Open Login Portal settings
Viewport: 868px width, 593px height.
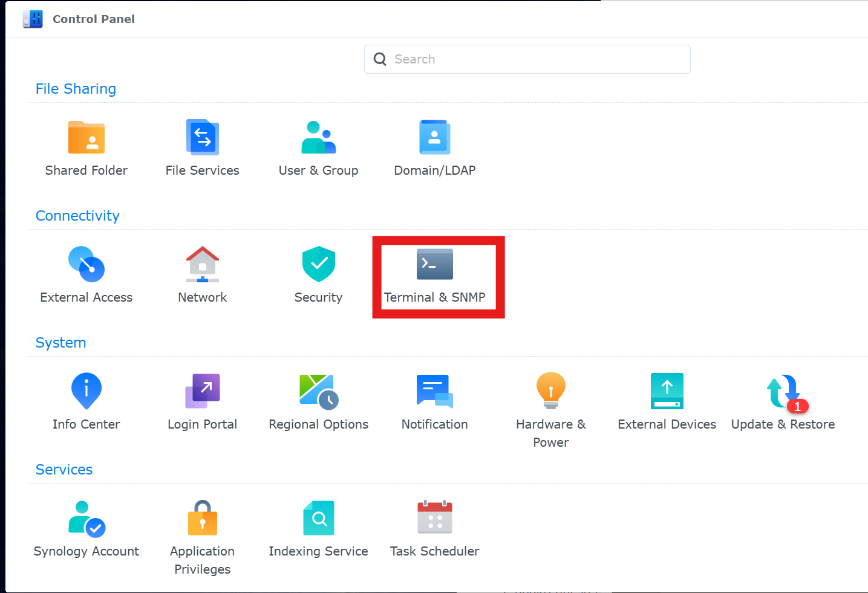(x=203, y=391)
